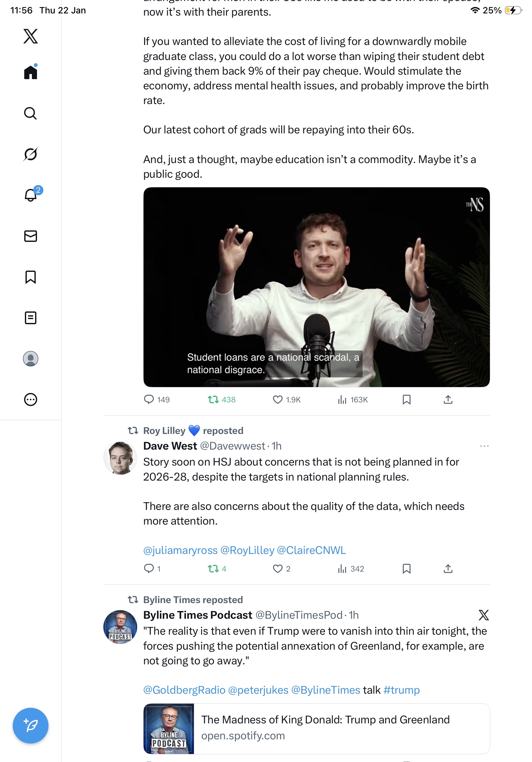Play the student loans video thumbnail
This screenshot has height=762, width=532.
(316, 287)
